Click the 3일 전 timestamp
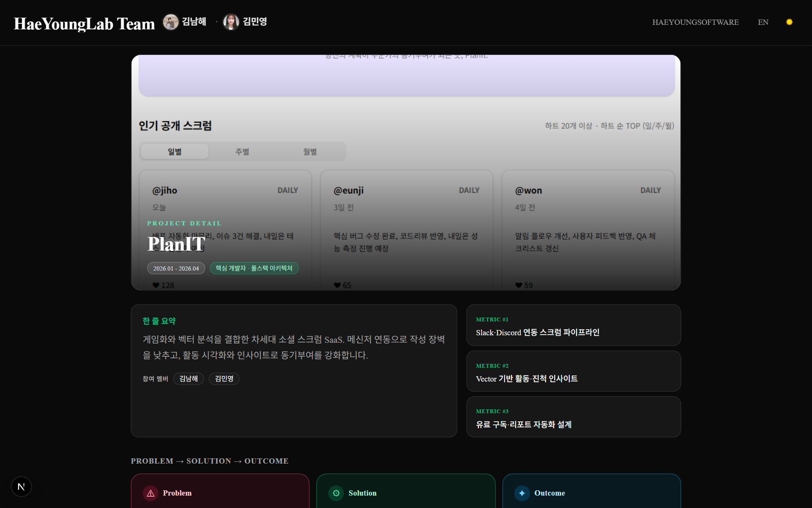812x508 pixels. (344, 207)
